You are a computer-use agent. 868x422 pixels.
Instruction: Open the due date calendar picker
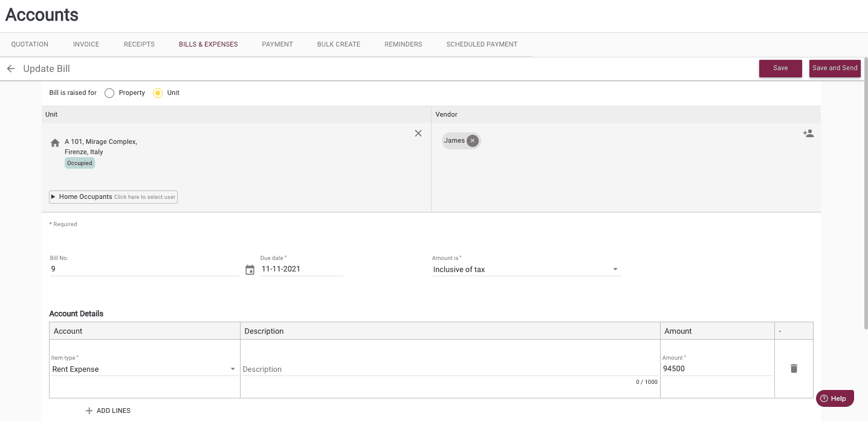250,270
